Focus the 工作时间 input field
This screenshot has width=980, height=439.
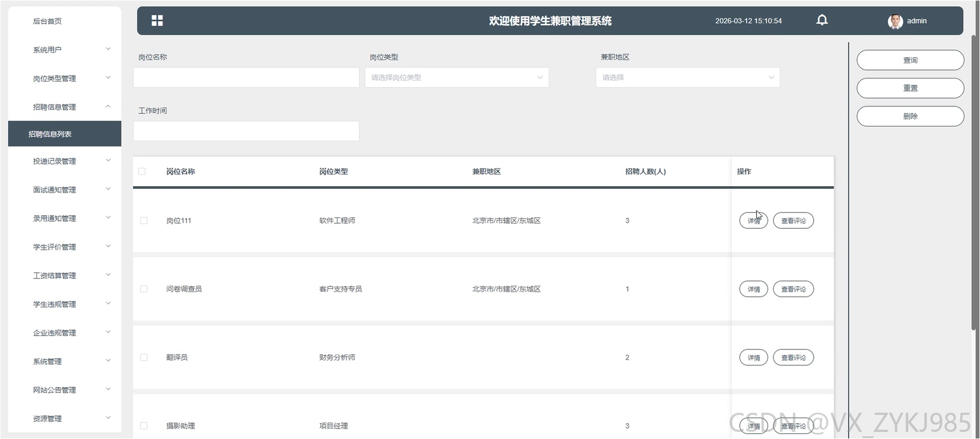pos(246,131)
